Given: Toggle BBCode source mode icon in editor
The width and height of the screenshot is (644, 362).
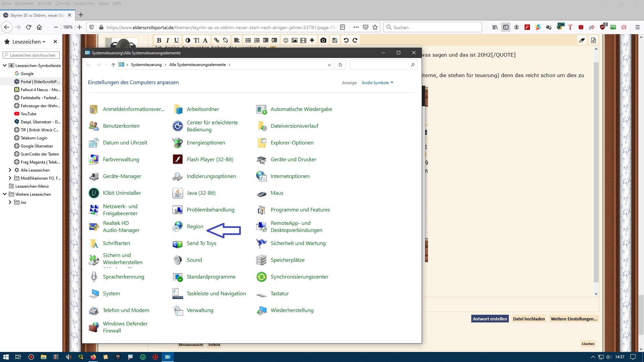Looking at the screenshot, I should tap(593, 40).
